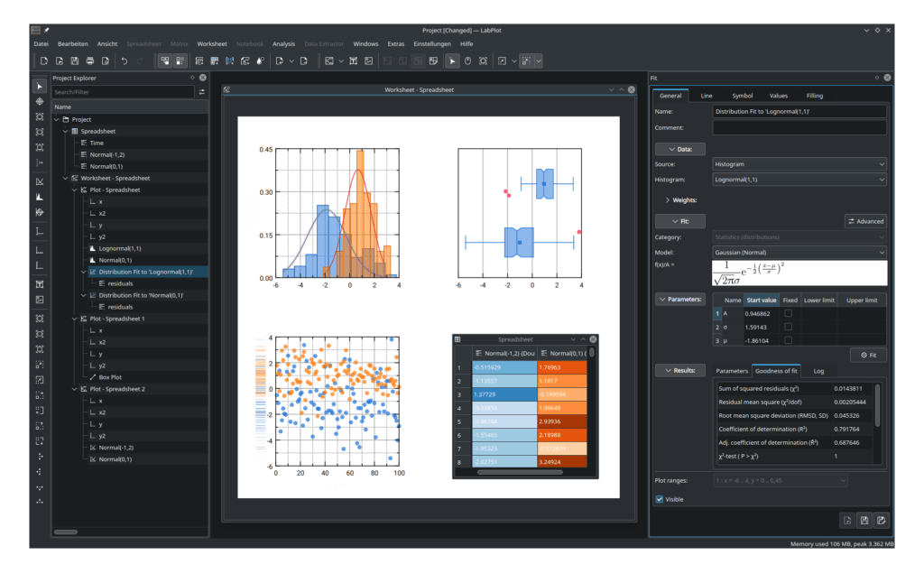Screen dimensions: 924x583
Task: Open Advanced fit options
Action: pos(864,221)
